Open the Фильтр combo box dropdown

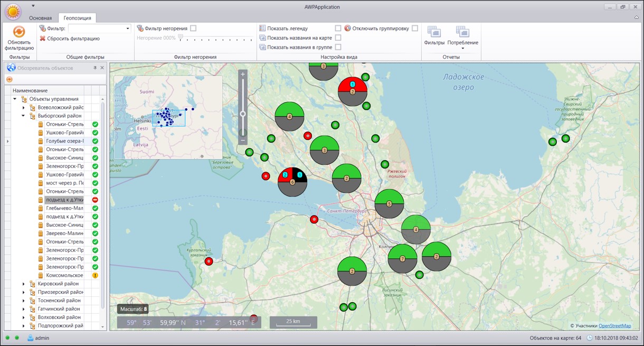tap(127, 29)
